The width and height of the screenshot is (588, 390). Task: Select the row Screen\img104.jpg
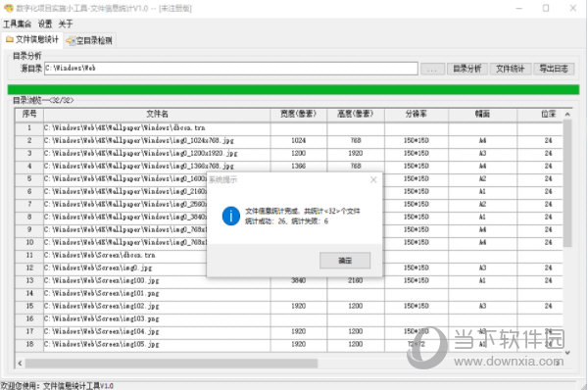tap(289, 332)
